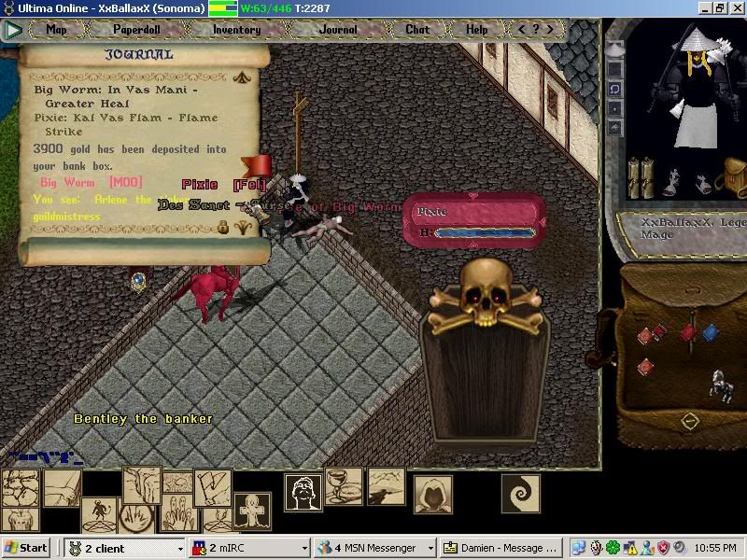Click the lower-left red book in backpack

point(645,367)
